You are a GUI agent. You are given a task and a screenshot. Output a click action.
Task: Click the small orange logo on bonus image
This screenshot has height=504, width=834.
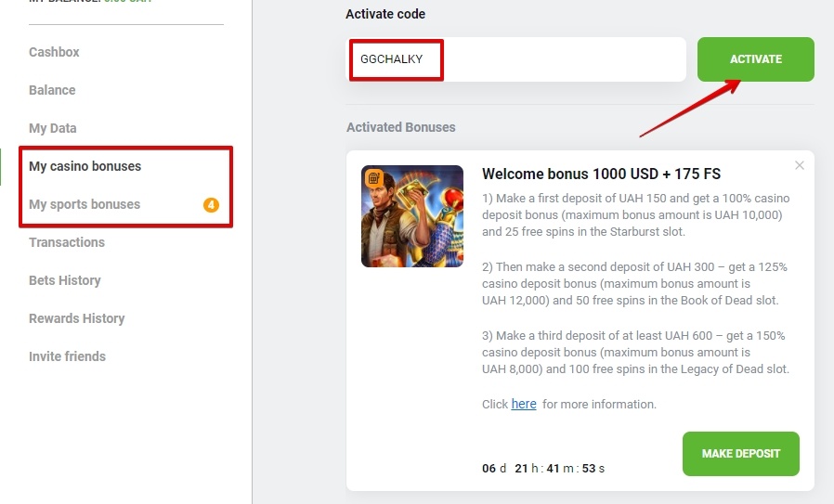pos(373,176)
